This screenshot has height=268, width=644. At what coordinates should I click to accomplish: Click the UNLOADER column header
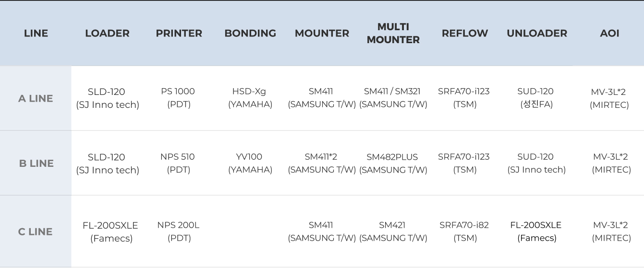coord(537,33)
